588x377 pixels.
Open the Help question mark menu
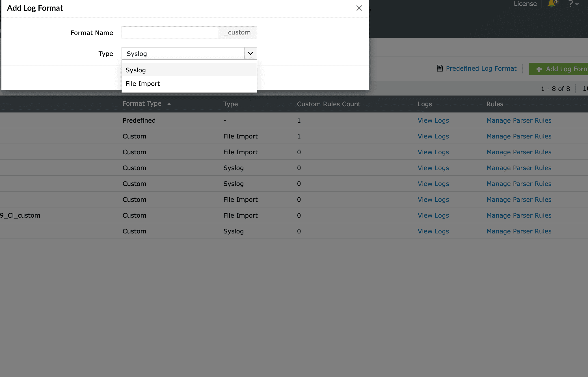[571, 4]
